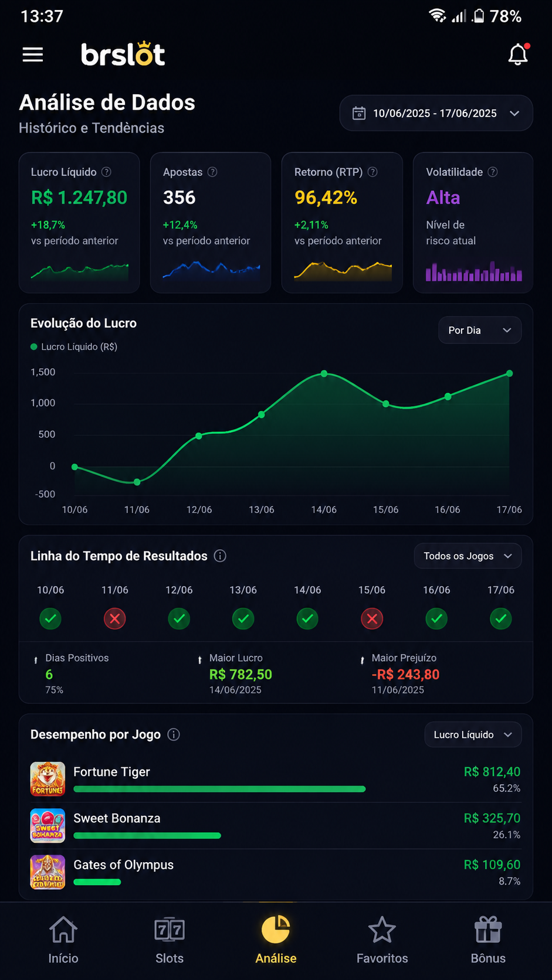Go to the Início tab

click(x=63, y=940)
